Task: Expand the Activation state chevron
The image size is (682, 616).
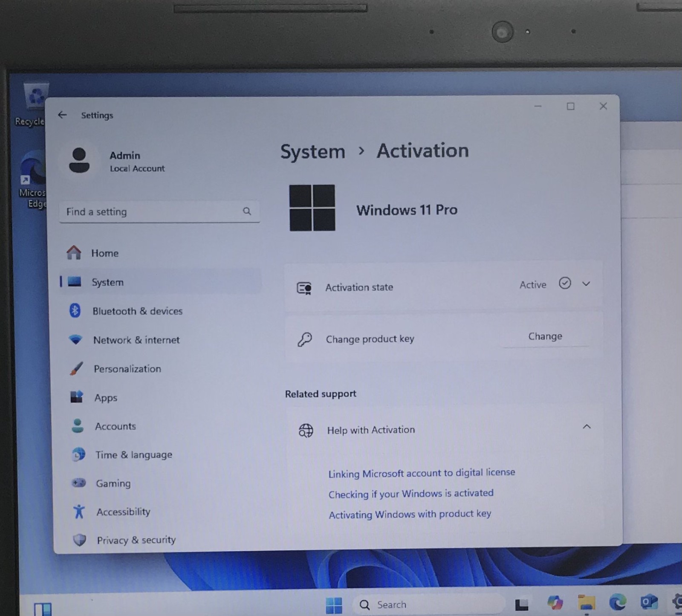Action: (x=586, y=283)
